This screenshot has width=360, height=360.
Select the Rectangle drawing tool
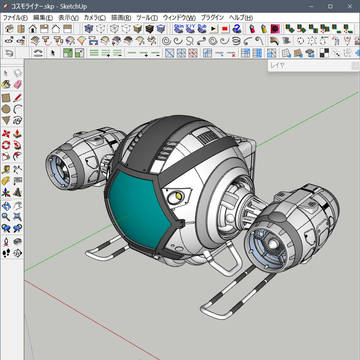coord(6,98)
